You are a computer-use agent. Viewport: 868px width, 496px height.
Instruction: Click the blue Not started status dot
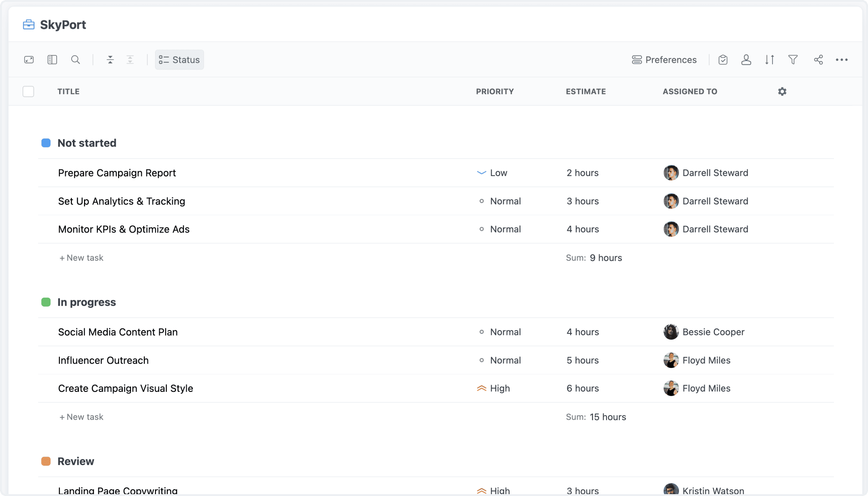pyautogui.click(x=46, y=143)
